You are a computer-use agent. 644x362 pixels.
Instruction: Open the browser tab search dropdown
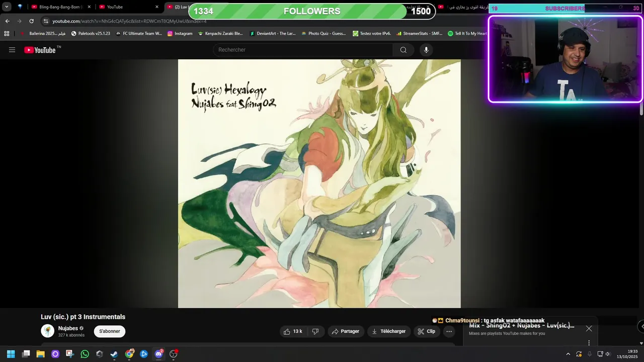click(7, 7)
